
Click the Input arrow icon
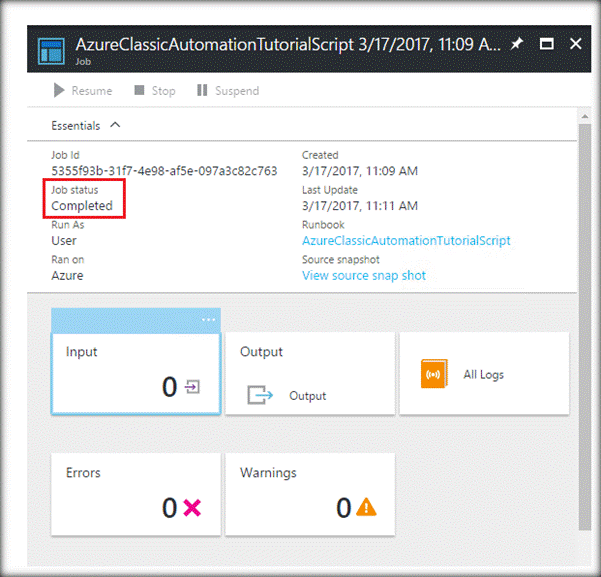pyautogui.click(x=192, y=386)
